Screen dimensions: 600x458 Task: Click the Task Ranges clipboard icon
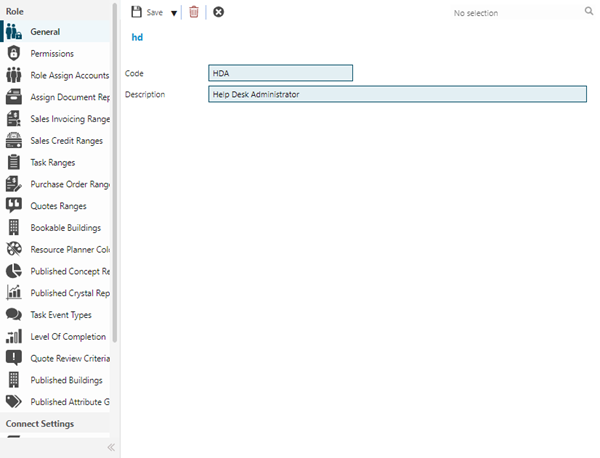coord(14,162)
